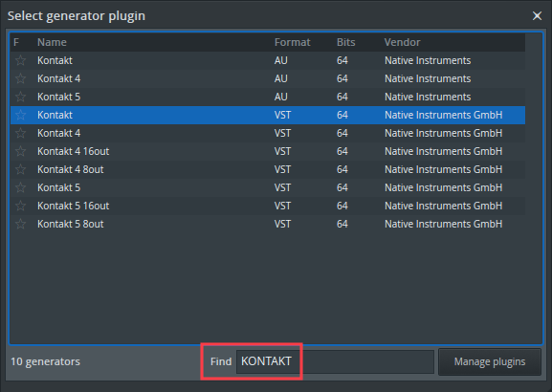Favorite the Kontakt 5 AU star

(20, 97)
